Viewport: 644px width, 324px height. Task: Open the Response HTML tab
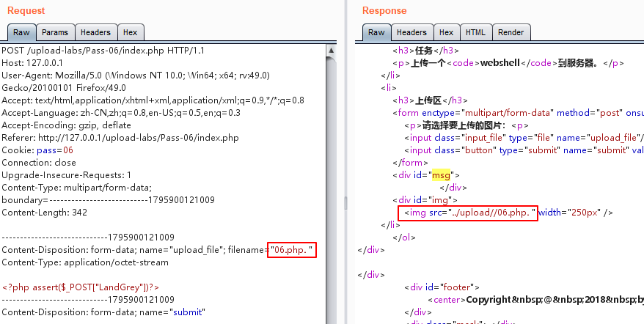pyautogui.click(x=475, y=32)
